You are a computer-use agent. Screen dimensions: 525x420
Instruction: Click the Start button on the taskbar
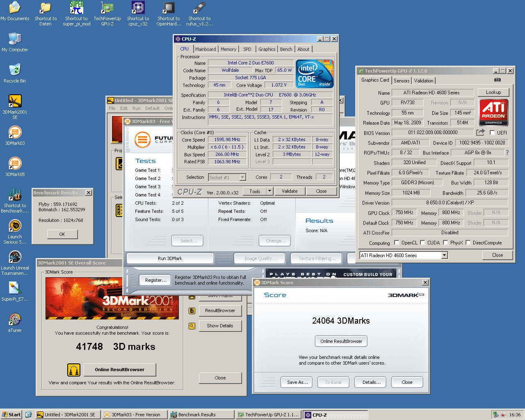coord(11,415)
